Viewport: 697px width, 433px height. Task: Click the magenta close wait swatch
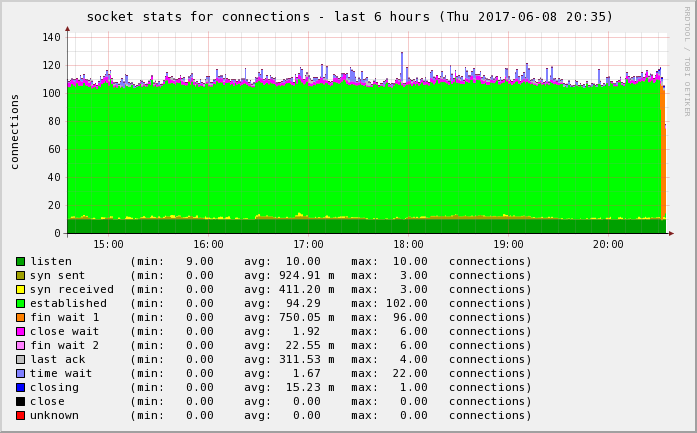coord(20,332)
